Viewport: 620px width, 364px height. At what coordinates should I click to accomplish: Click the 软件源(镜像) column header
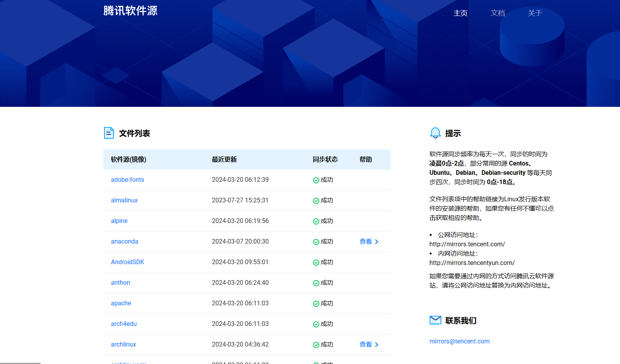tap(129, 159)
